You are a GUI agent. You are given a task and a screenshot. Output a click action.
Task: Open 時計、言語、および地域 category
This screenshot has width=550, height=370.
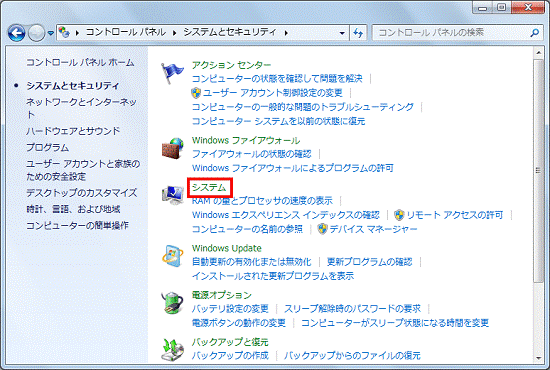pos(73,209)
